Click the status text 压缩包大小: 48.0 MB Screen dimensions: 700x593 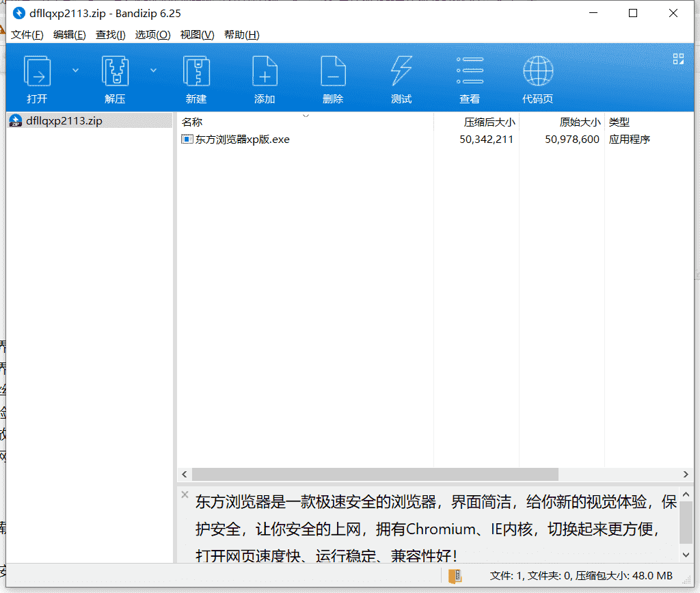click(623, 576)
